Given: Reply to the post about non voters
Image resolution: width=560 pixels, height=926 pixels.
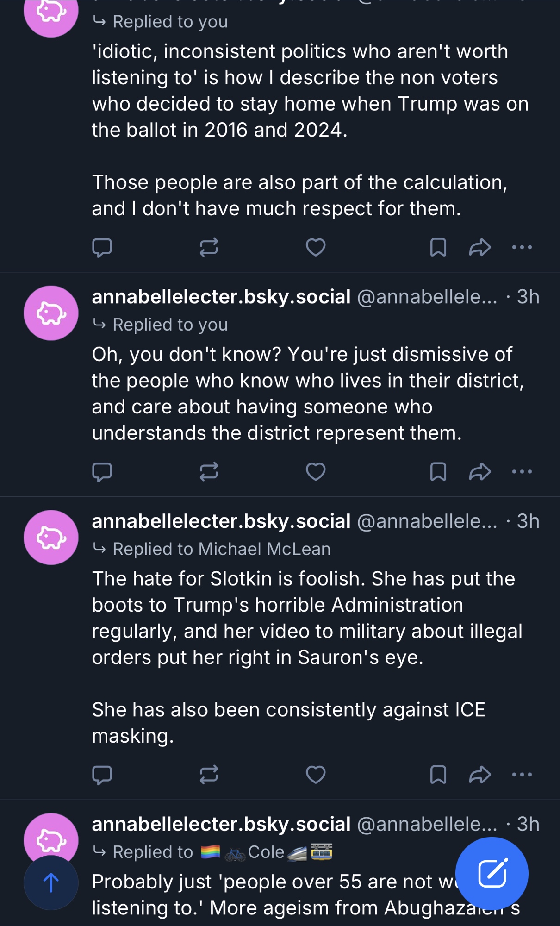Looking at the screenshot, I should (x=102, y=247).
